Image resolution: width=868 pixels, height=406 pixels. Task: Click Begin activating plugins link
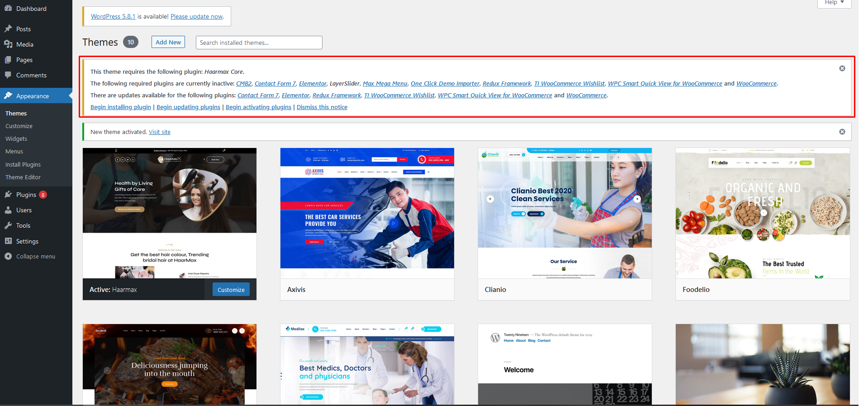coord(258,107)
